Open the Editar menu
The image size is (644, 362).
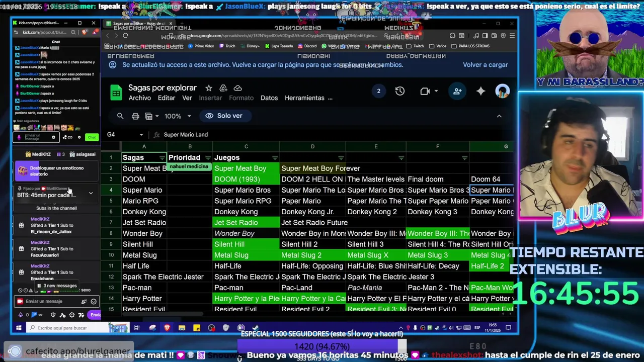tap(167, 98)
